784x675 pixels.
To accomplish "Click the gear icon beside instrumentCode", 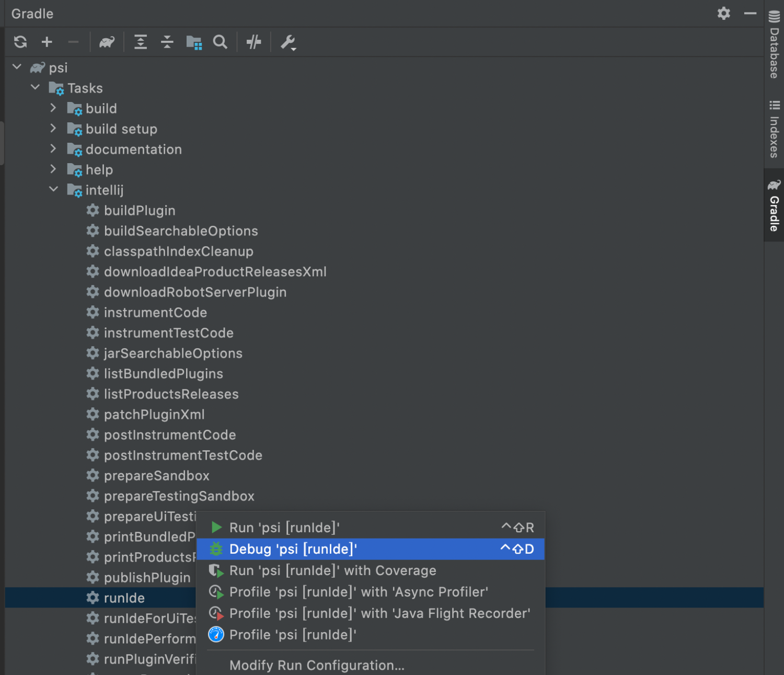I will coord(93,312).
